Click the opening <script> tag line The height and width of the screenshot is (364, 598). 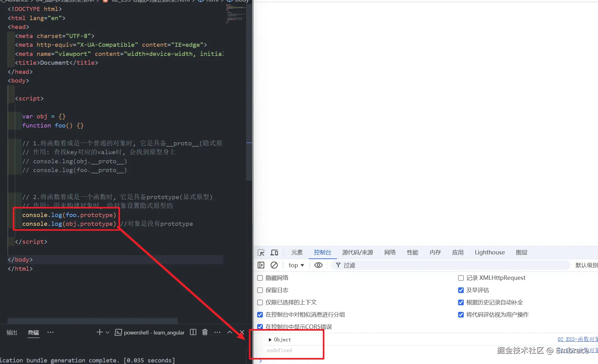[x=29, y=98]
